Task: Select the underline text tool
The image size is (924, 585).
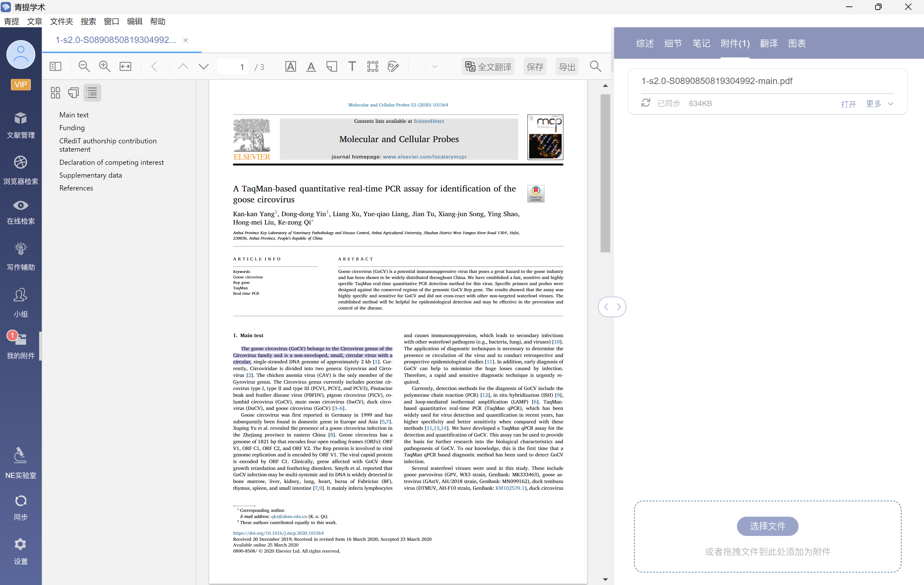Action: click(x=311, y=66)
